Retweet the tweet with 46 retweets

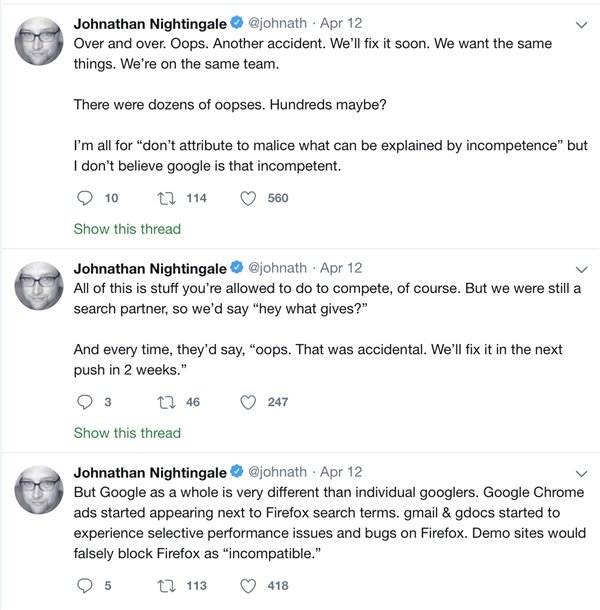point(164,402)
